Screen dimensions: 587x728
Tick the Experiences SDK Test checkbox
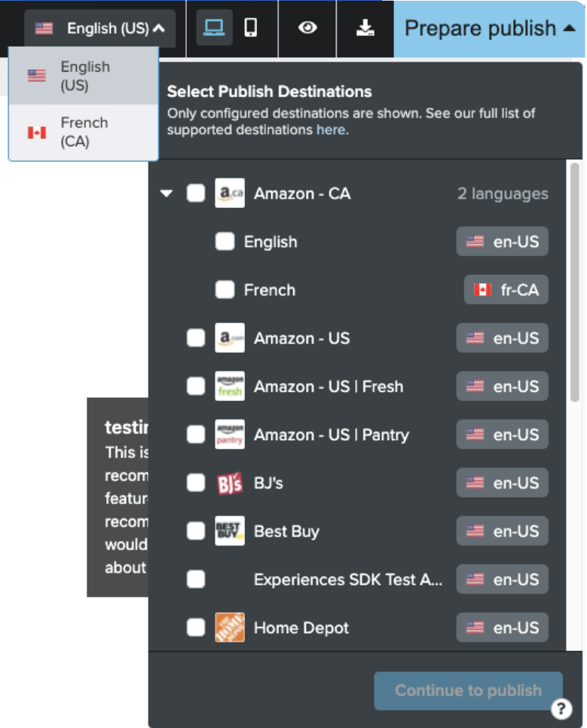click(195, 580)
